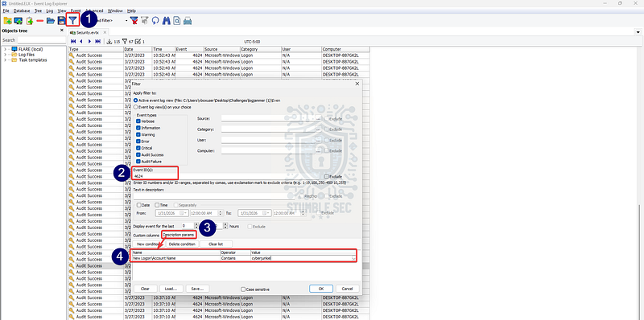
Task: Click the Category field browse ellipsis button
Action: coord(318,129)
